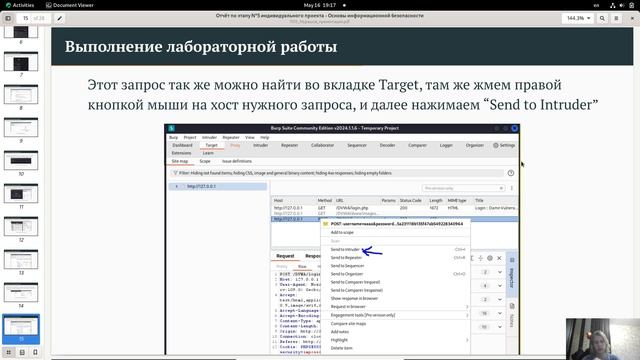
Task: Click the three-dot options icon beside Burp filter box
Action: coord(512,188)
